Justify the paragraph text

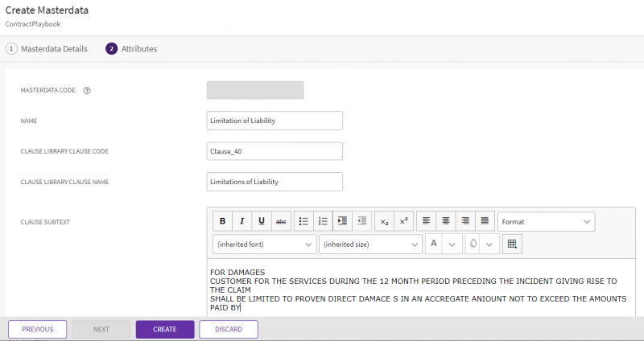pyautogui.click(x=484, y=221)
